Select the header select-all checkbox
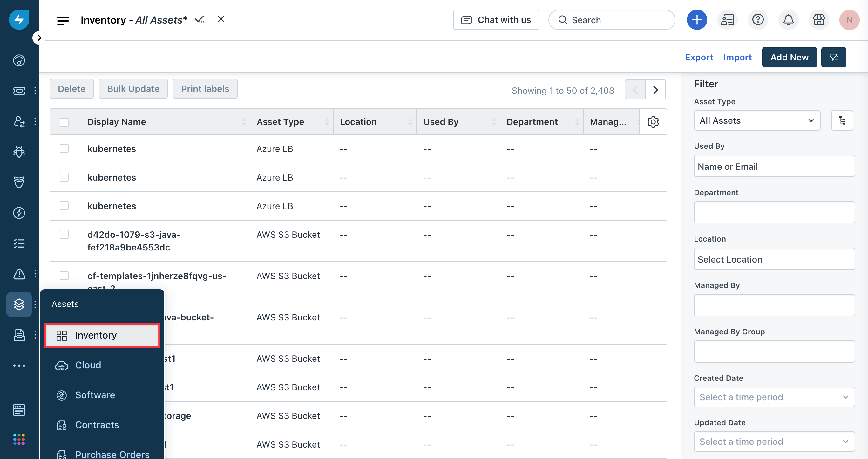The width and height of the screenshot is (868, 459). pos(64,122)
